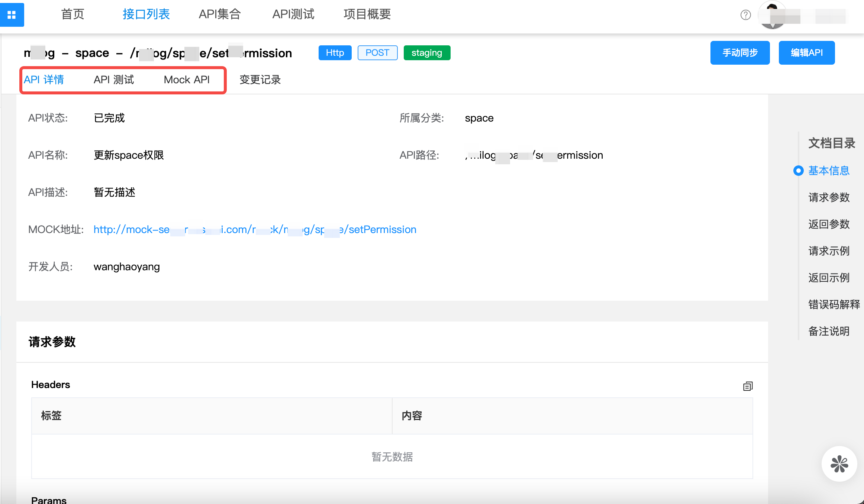Click the 手动同步 button
Viewport: 864px width, 504px height.
click(740, 53)
